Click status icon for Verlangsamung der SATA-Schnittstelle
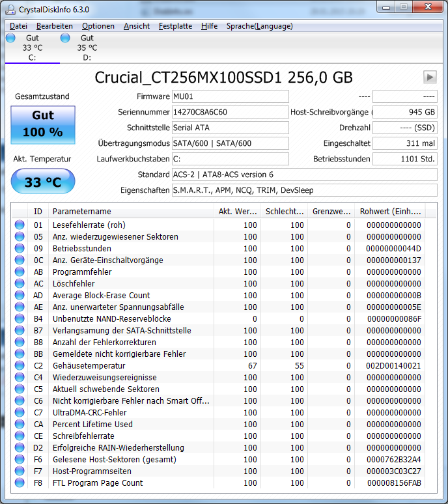Image resolution: width=448 pixels, height=504 pixels. 20,330
